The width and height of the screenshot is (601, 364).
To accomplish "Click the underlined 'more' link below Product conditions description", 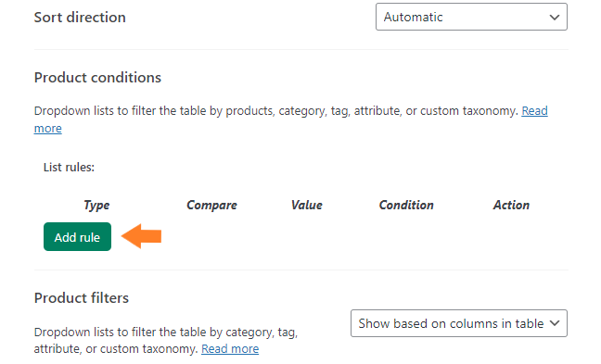I will [x=48, y=128].
